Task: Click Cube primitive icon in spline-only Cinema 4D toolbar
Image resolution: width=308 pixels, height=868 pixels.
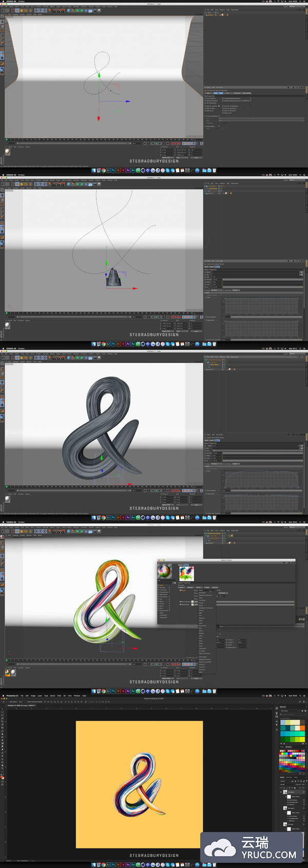Action: [x=69, y=10]
